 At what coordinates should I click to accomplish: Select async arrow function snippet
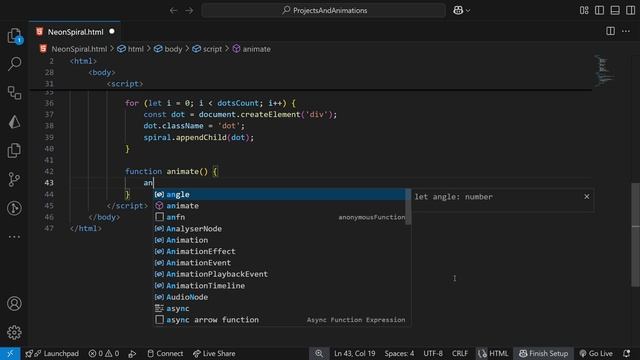(x=282, y=320)
